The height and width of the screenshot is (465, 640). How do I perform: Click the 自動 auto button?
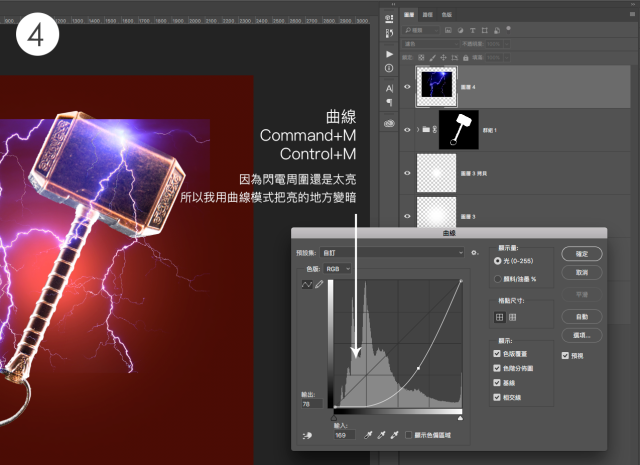pyautogui.click(x=581, y=316)
